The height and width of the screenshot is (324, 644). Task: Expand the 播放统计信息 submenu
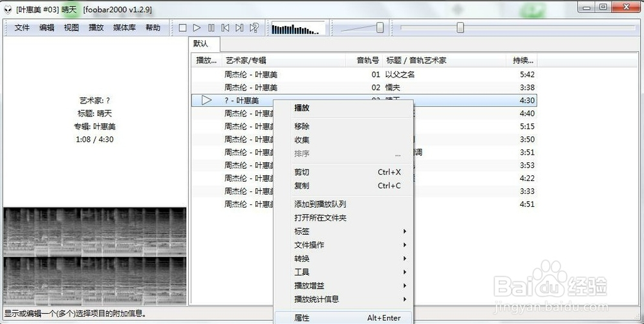pos(343,299)
